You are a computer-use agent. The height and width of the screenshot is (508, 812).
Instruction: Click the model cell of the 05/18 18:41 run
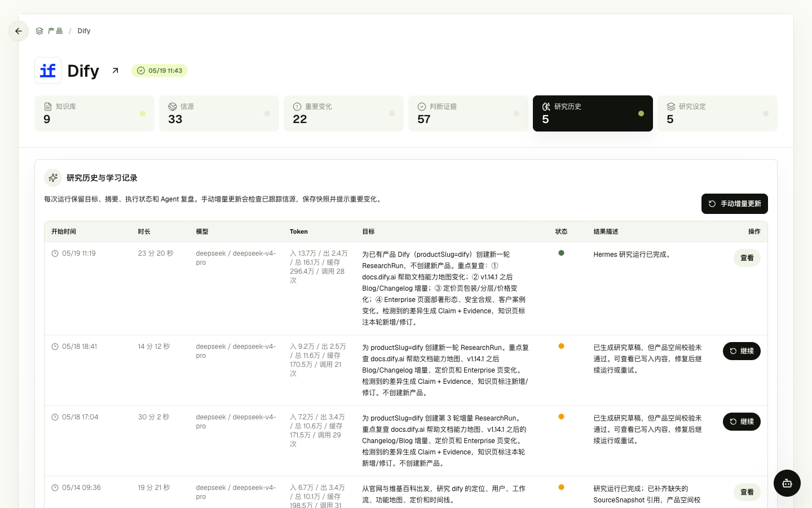(236, 351)
